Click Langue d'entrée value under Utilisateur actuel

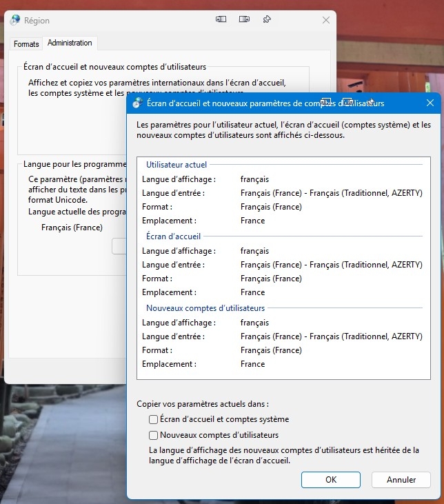(332, 193)
